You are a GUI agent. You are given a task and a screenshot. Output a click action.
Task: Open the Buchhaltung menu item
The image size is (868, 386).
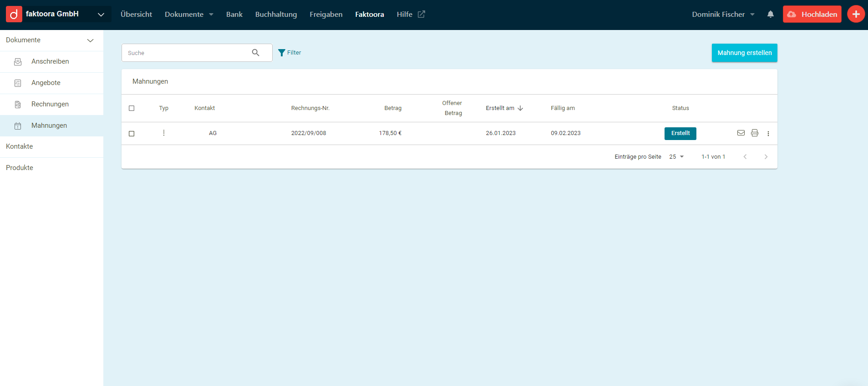[x=276, y=15]
